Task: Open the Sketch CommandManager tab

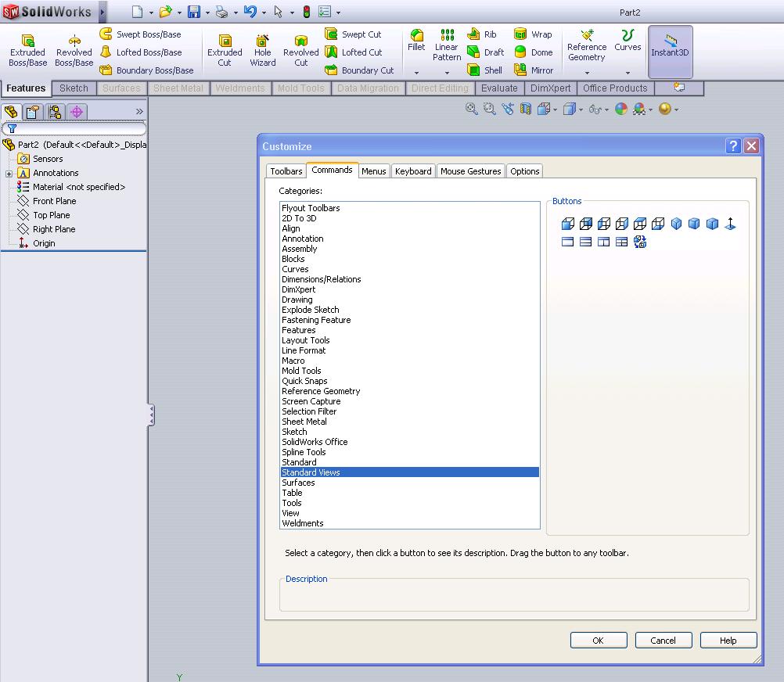Action: pos(74,88)
